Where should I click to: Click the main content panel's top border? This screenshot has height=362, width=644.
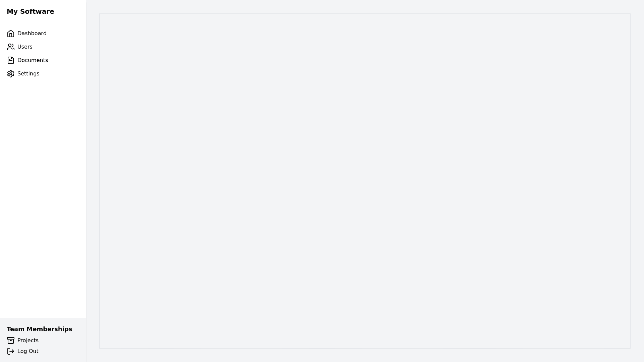click(365, 14)
